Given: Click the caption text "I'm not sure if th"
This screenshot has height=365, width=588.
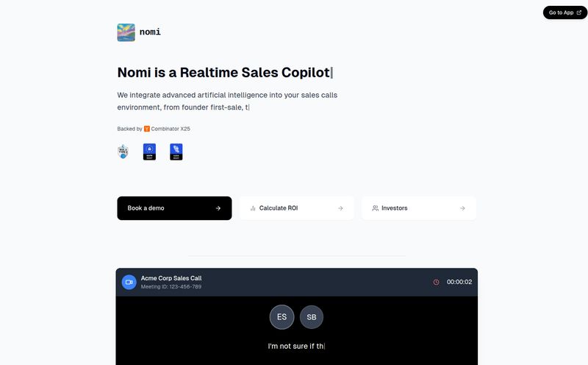Looking at the screenshot, I should click(x=296, y=346).
